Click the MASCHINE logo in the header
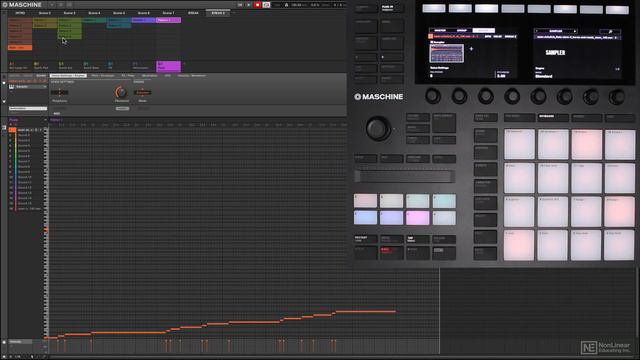Viewport: 640px width, 360px height. click(22, 4)
